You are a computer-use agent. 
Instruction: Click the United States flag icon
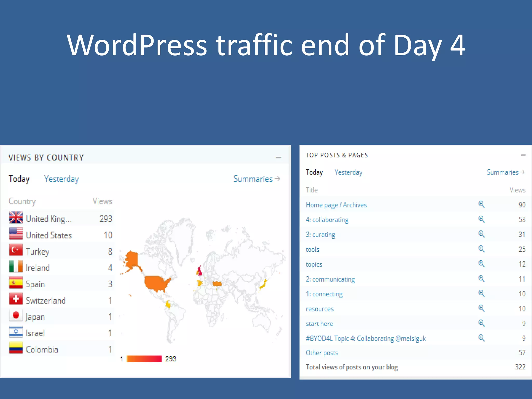coord(16,234)
